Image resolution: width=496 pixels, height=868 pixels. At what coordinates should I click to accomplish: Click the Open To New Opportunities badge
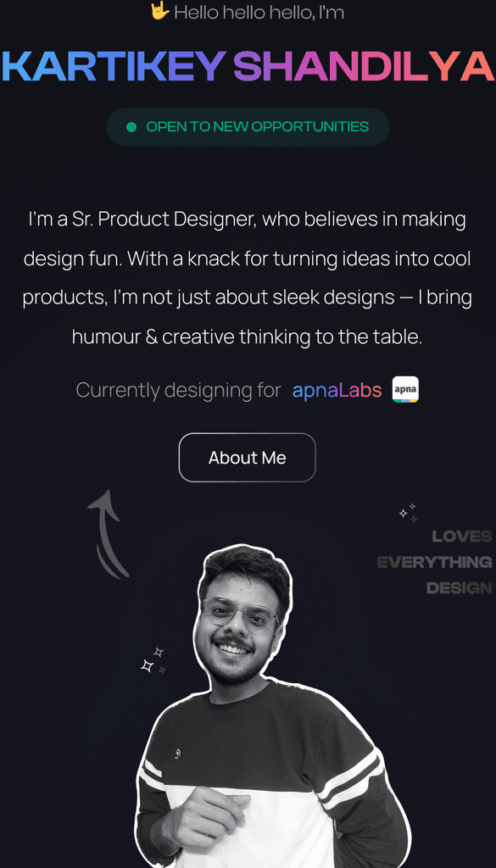click(248, 127)
